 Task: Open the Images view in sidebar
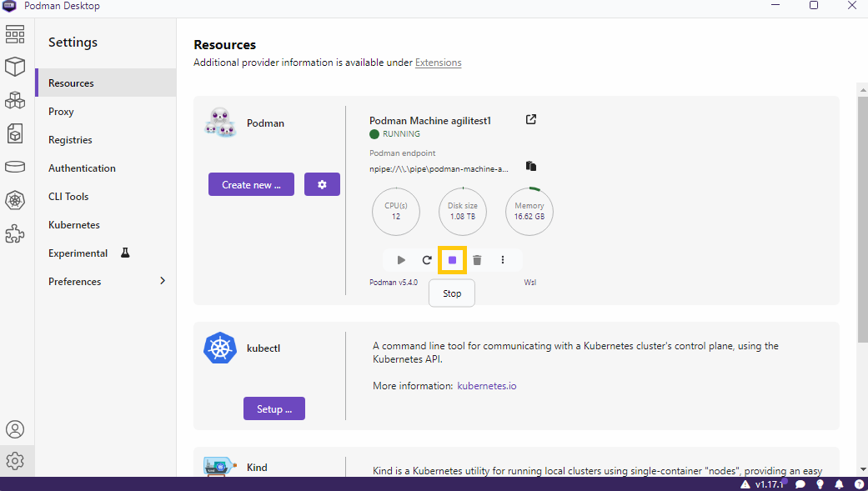click(x=15, y=133)
